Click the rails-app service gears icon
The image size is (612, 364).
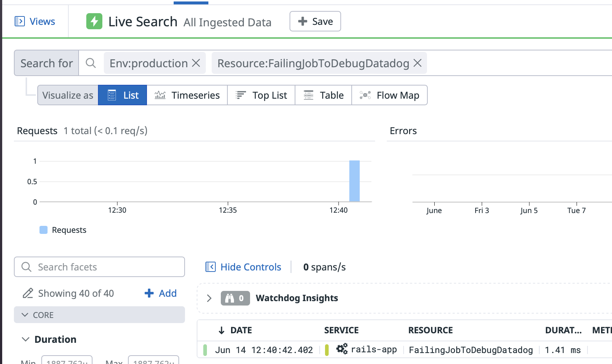[342, 349]
